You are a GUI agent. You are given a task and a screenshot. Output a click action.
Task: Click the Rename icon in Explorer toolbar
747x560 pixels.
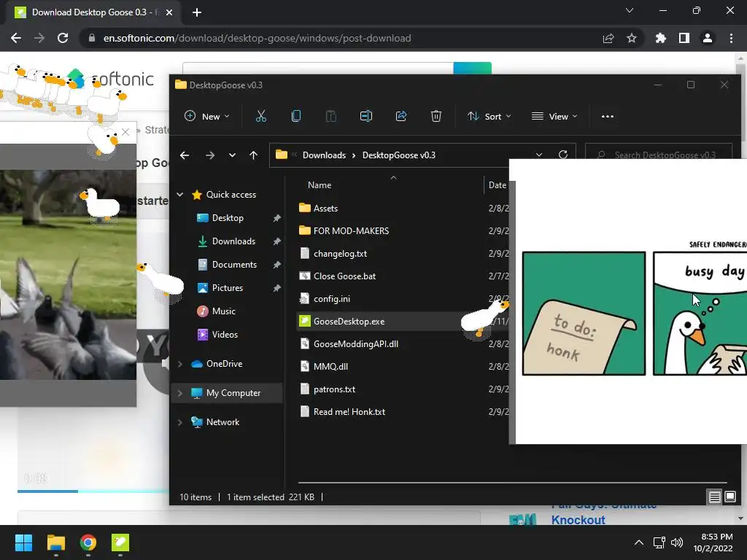pyautogui.click(x=366, y=116)
